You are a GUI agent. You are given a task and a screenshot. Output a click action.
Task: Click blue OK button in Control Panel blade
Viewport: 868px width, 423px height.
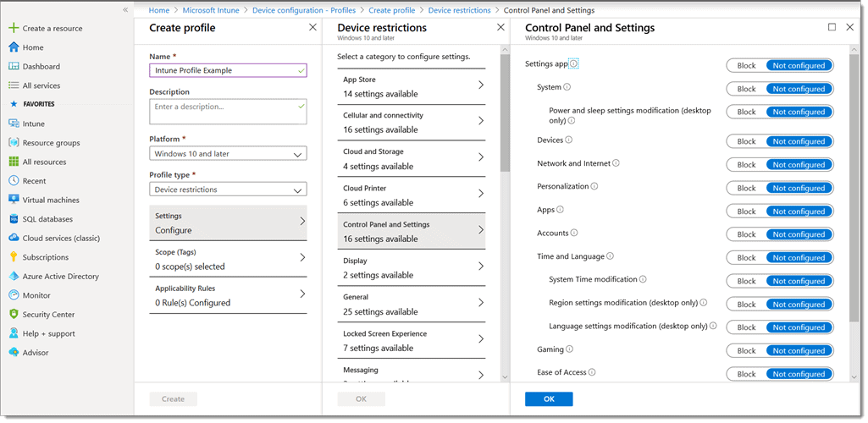[x=549, y=399]
